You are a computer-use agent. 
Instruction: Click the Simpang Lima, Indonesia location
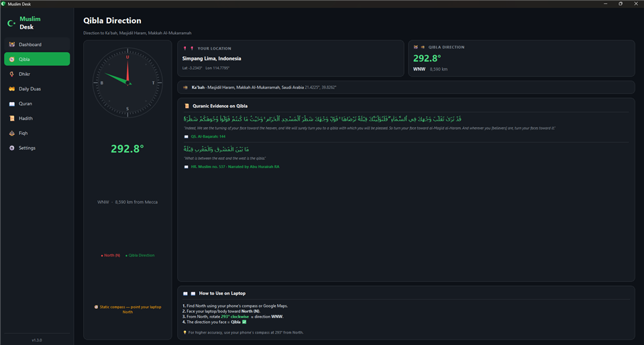click(211, 58)
